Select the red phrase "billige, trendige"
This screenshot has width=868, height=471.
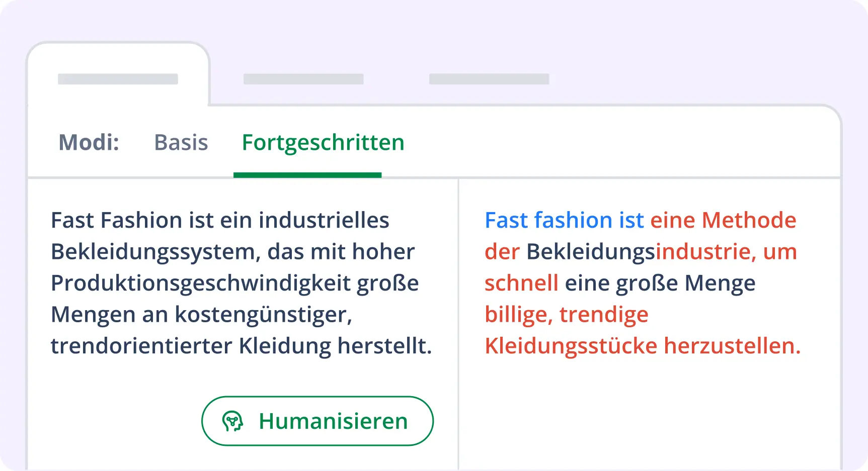566,315
